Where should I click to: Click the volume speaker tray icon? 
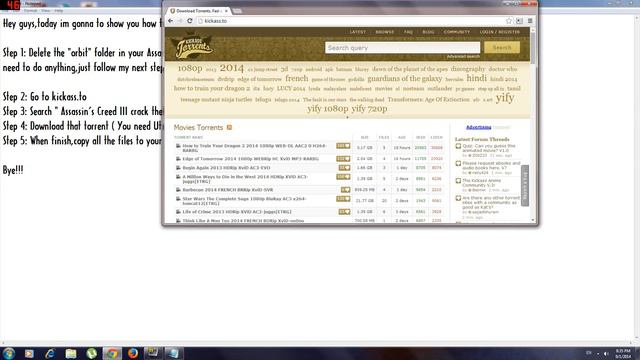[606, 353]
